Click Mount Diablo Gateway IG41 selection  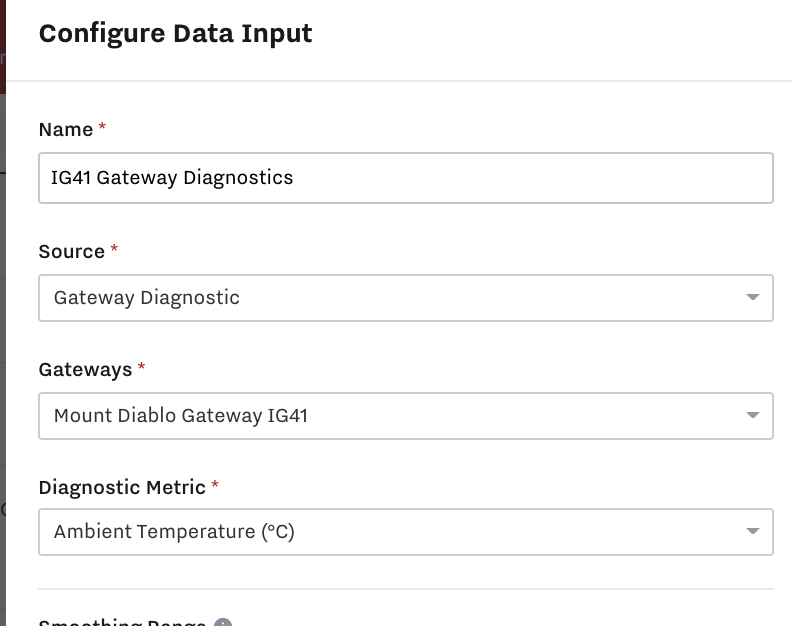[x=181, y=415]
